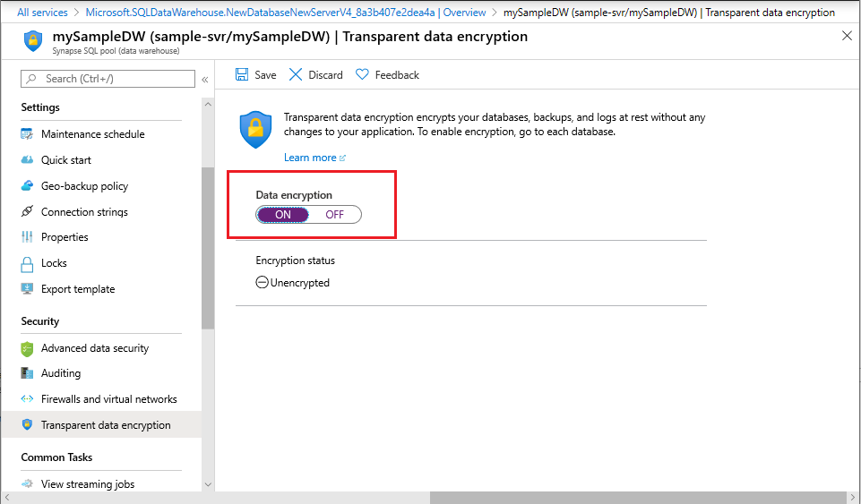Click the sidebar vertical scrollbar thumb

[x=208, y=248]
